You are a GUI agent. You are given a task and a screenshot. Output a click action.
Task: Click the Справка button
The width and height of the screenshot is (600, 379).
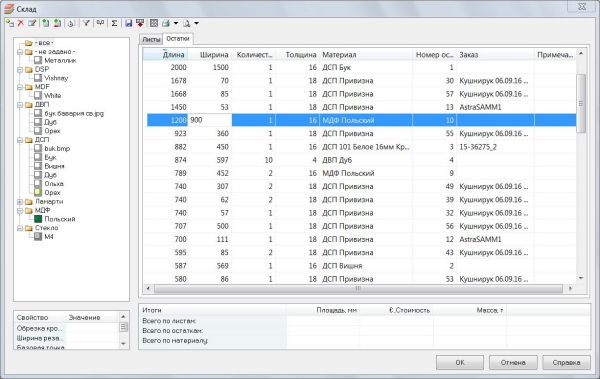tap(566, 362)
